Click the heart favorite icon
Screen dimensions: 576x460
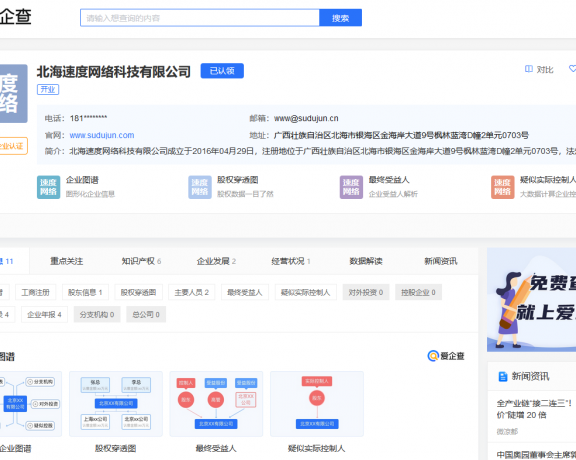[x=572, y=69]
